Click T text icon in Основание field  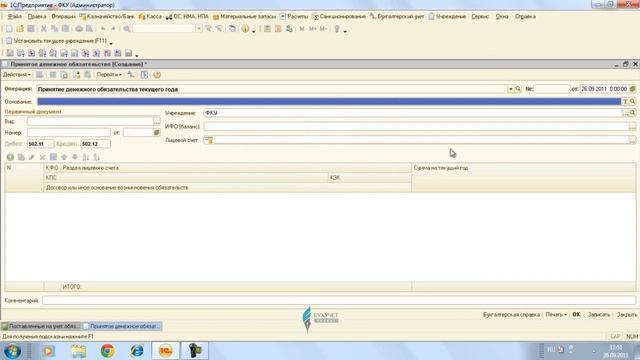(x=625, y=102)
